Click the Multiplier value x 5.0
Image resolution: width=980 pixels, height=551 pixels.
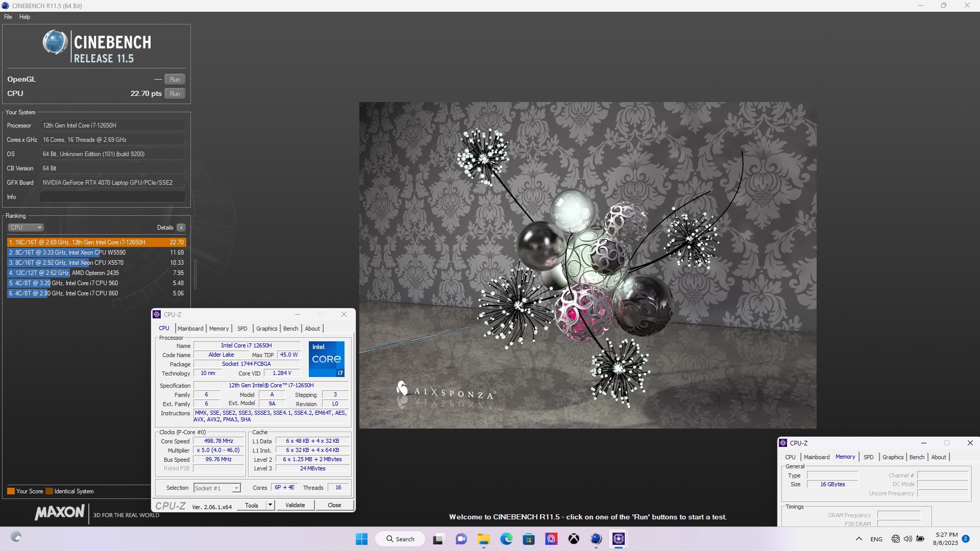tap(218, 450)
